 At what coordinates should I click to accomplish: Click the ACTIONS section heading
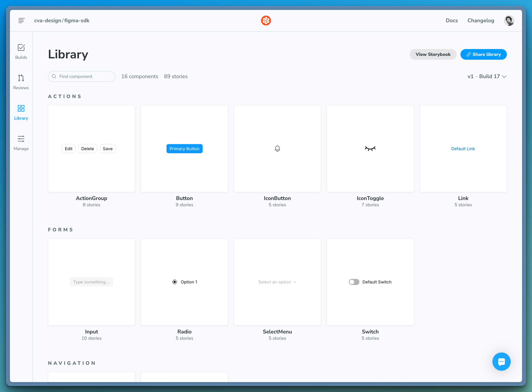(x=65, y=96)
